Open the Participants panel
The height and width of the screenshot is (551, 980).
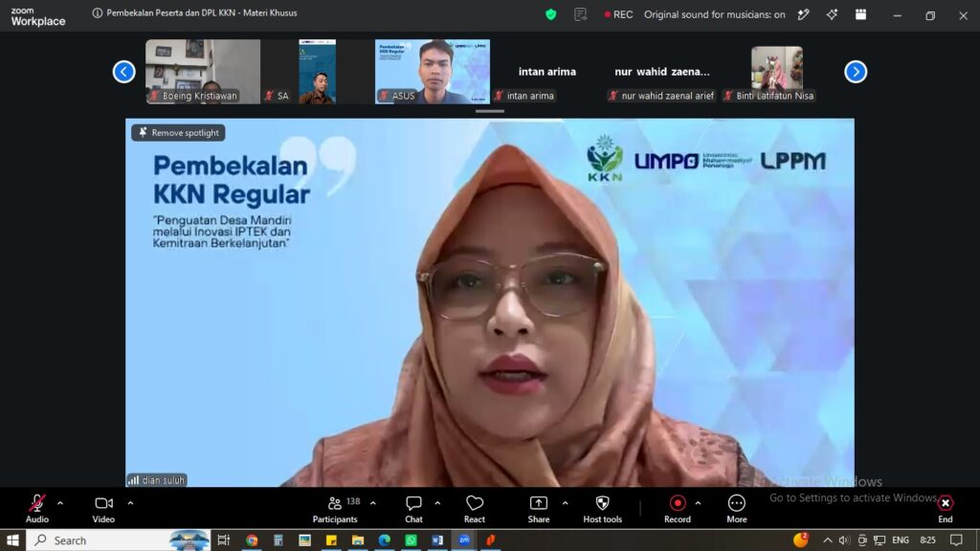(x=335, y=509)
